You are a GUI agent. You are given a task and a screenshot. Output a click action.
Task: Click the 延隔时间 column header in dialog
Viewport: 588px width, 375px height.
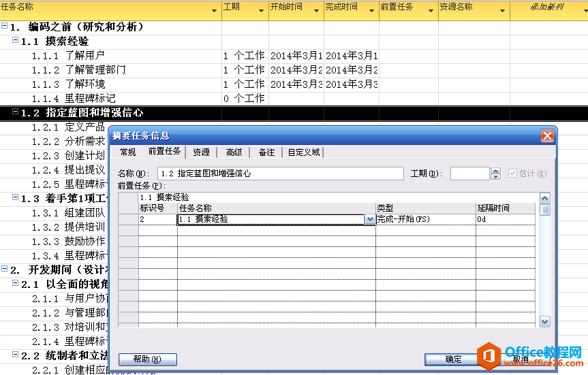point(505,208)
